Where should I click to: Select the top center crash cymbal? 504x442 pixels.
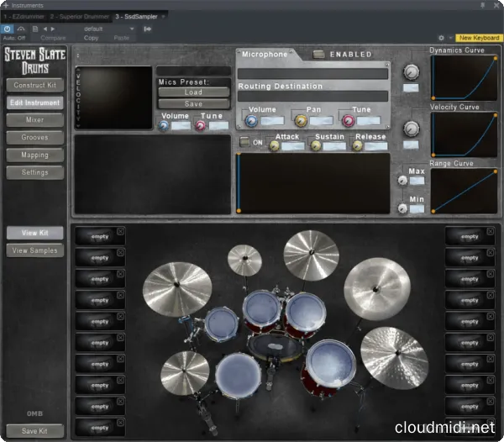(311, 255)
